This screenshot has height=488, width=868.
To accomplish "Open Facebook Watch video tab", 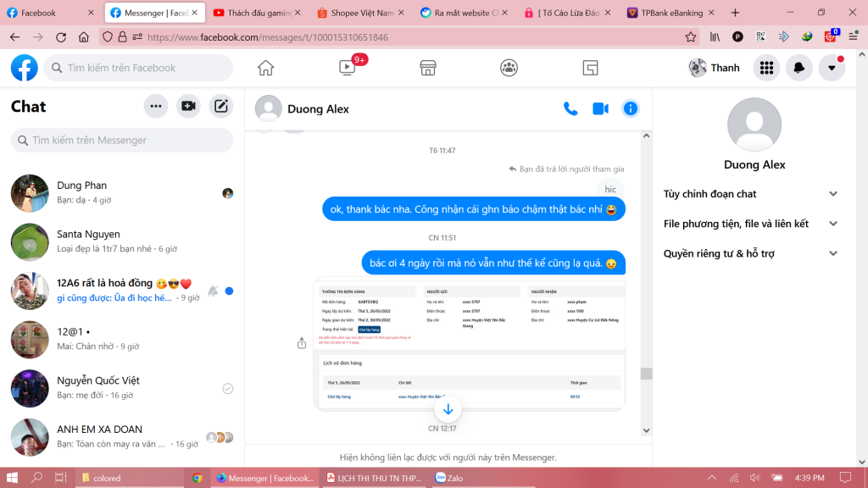I will coord(348,68).
